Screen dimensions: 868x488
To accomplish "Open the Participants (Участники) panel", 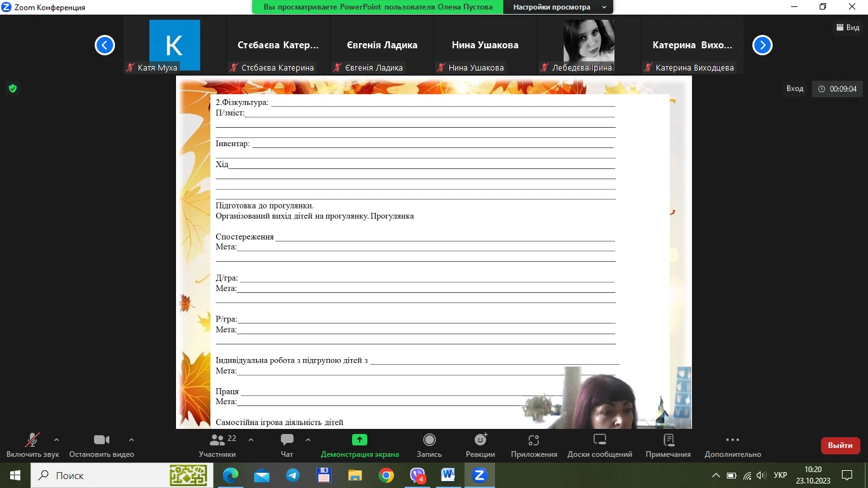I will pyautogui.click(x=217, y=440).
